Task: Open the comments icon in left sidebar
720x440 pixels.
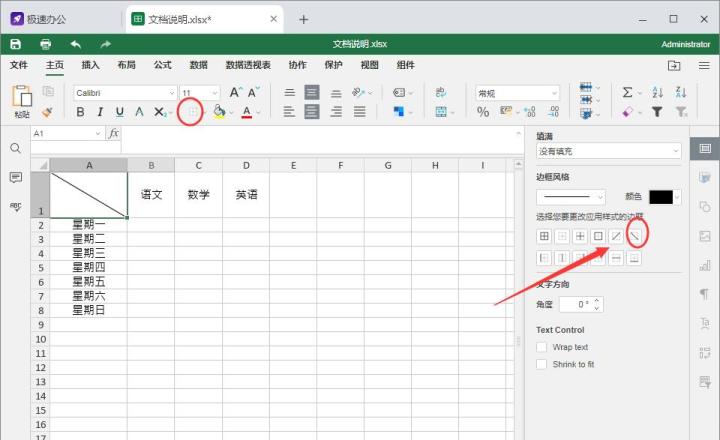Action: [x=16, y=177]
